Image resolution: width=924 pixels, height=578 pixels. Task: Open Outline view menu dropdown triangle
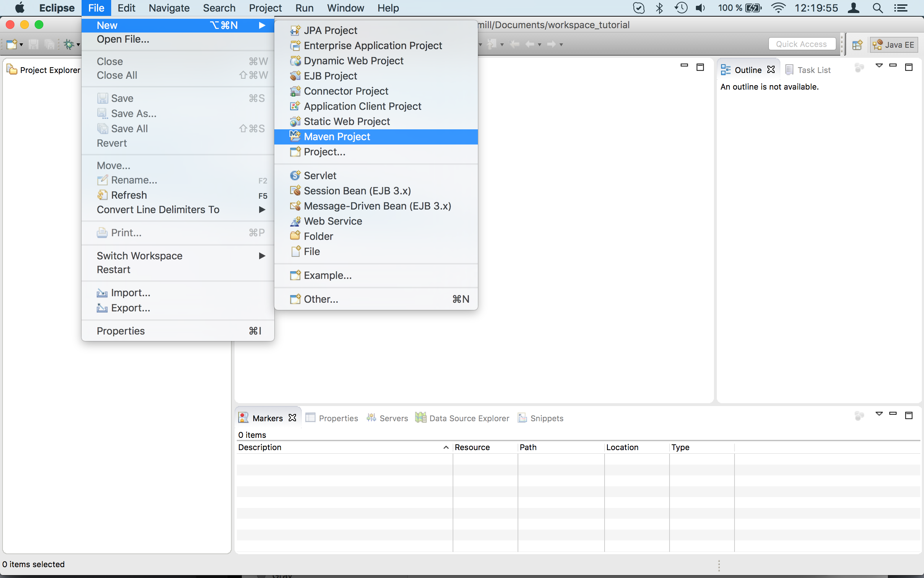click(879, 66)
